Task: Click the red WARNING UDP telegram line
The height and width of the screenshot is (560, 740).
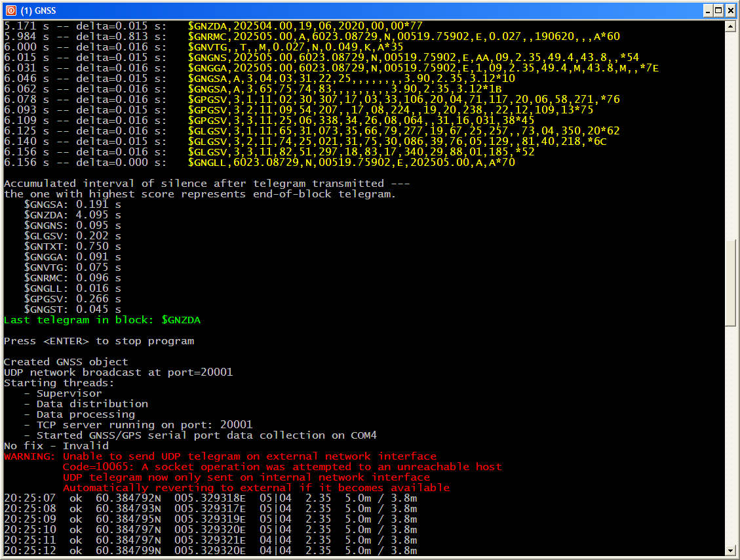Action: coord(220,456)
